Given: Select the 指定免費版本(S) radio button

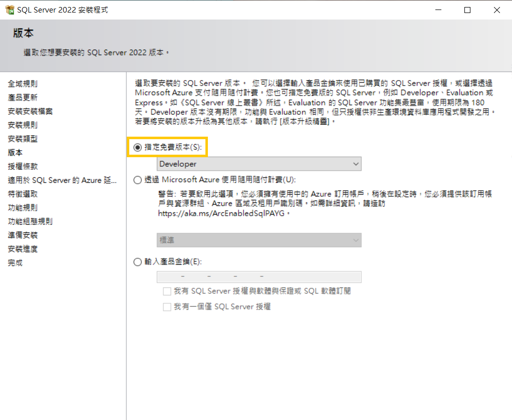Looking at the screenshot, I should [x=137, y=148].
